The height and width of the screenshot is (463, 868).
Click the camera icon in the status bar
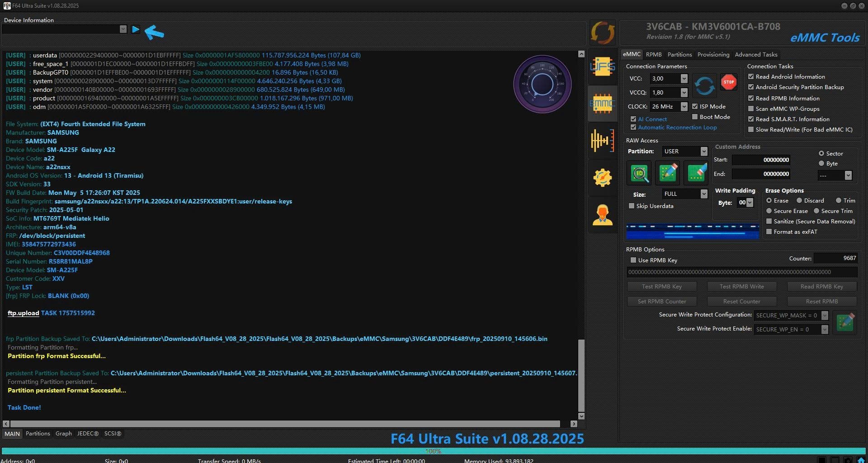click(x=848, y=460)
